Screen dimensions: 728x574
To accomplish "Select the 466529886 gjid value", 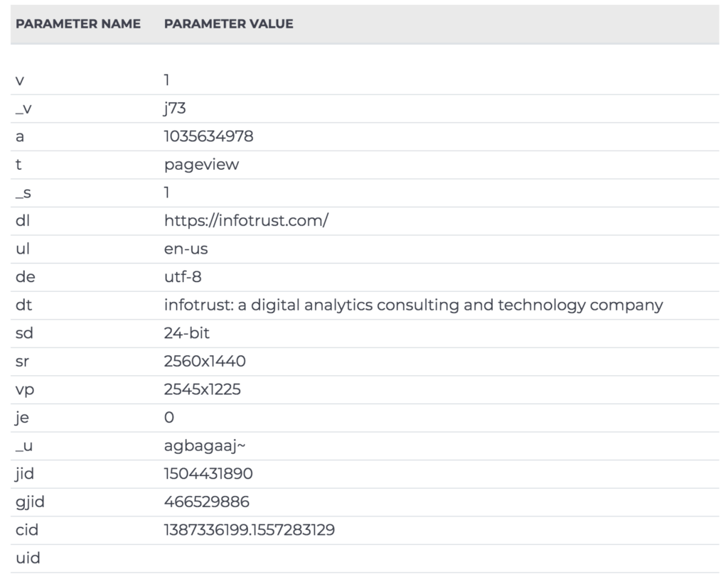I will click(206, 502).
